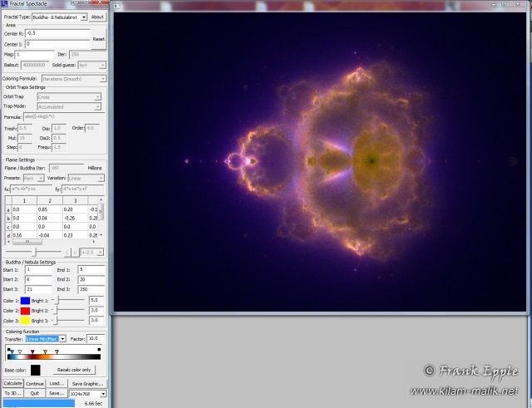Click the rendered Buddhabrot fractal image
The height and width of the screenshot is (408, 532).
pyautogui.click(x=319, y=162)
